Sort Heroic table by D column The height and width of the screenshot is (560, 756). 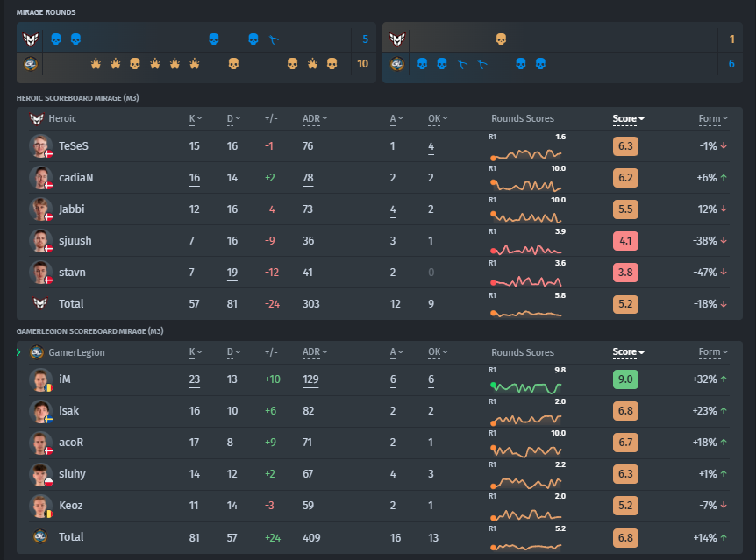(233, 118)
